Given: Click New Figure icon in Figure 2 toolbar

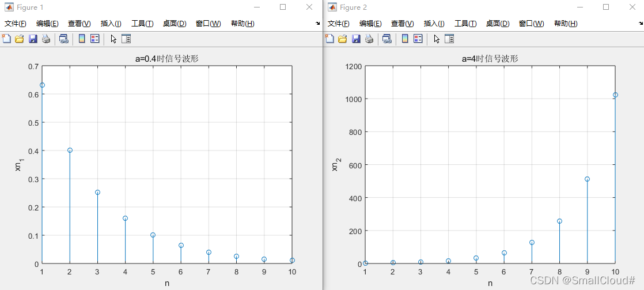Looking at the screenshot, I should [x=329, y=39].
